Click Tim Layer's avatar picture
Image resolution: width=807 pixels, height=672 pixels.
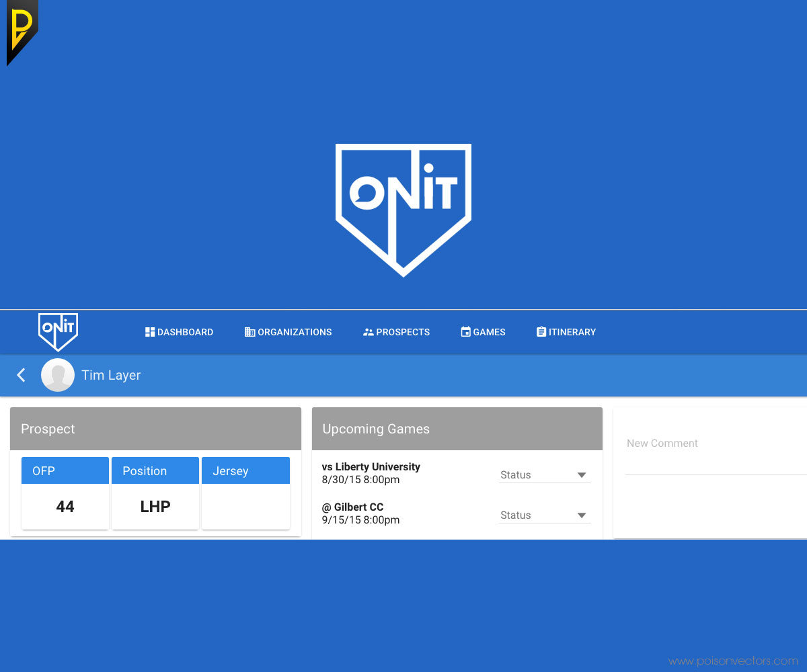pos(58,375)
